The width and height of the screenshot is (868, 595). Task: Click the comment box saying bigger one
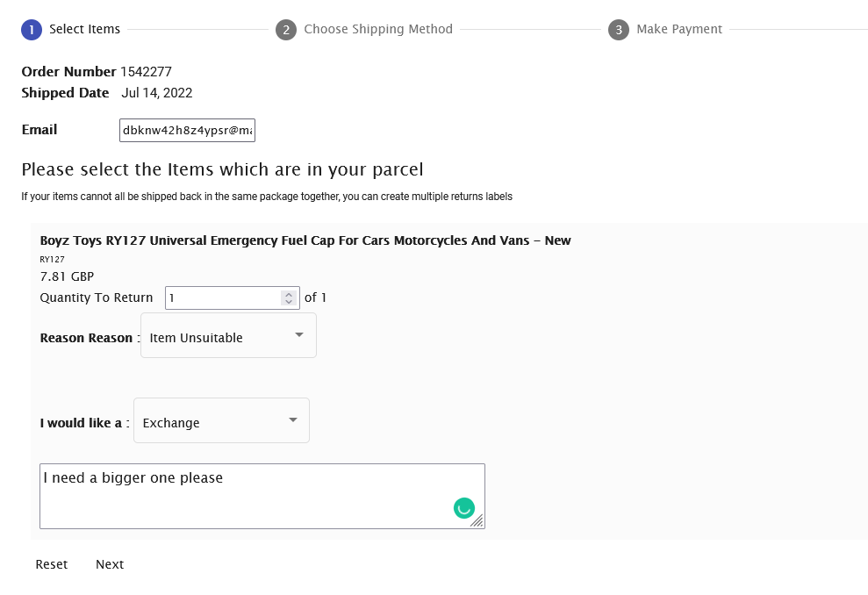(262, 496)
